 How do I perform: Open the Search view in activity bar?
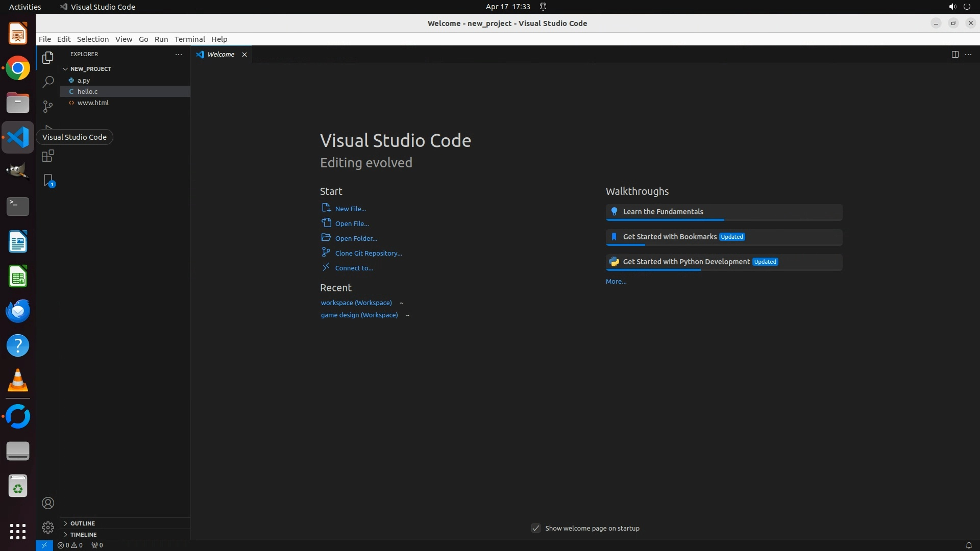click(48, 82)
